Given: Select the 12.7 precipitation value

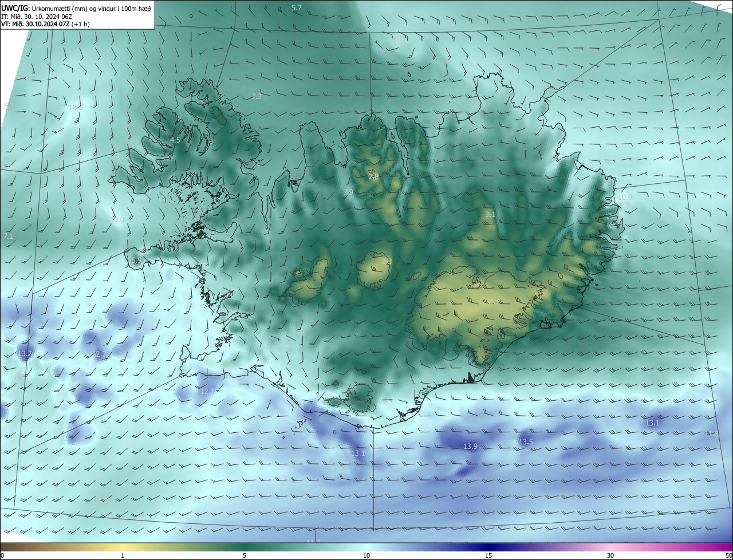Looking at the screenshot, I should coord(99,354).
